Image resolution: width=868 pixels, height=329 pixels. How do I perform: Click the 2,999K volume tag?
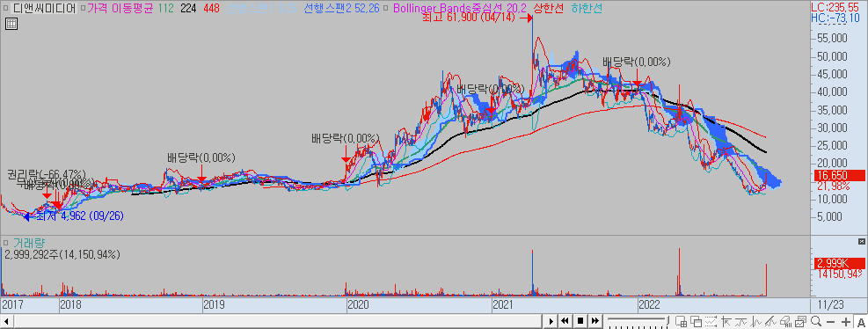tap(838, 263)
